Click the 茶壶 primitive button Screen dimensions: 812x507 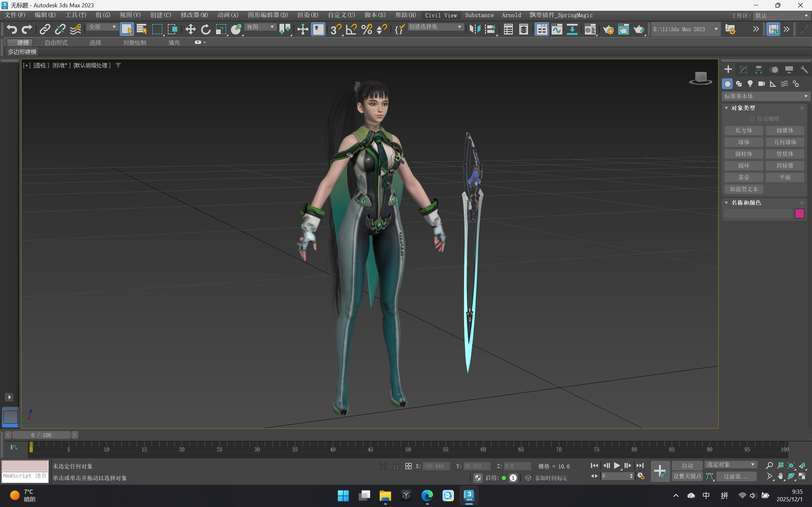(x=743, y=177)
